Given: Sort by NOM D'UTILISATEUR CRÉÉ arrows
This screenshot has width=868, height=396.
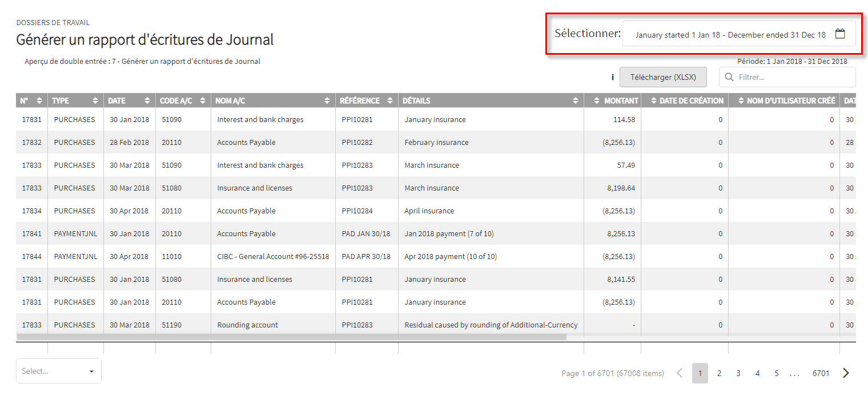Looking at the screenshot, I should 741,100.
